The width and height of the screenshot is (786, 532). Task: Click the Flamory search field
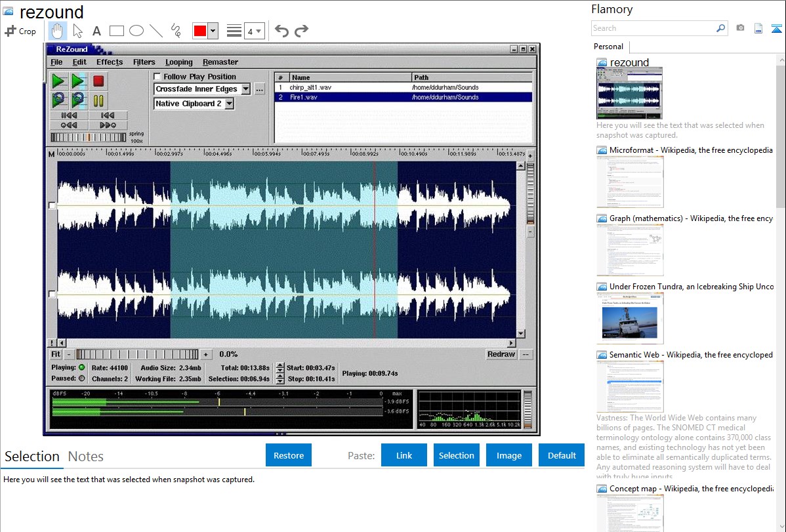(653, 28)
